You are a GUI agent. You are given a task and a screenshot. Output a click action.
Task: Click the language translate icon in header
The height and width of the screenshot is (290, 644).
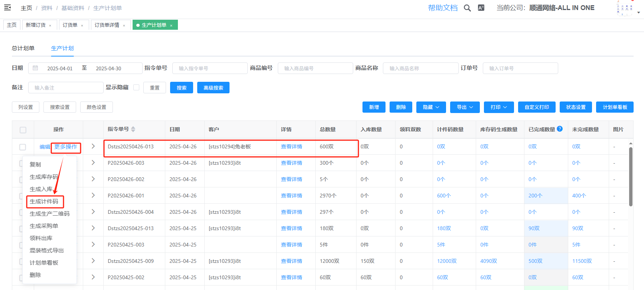pos(481,8)
